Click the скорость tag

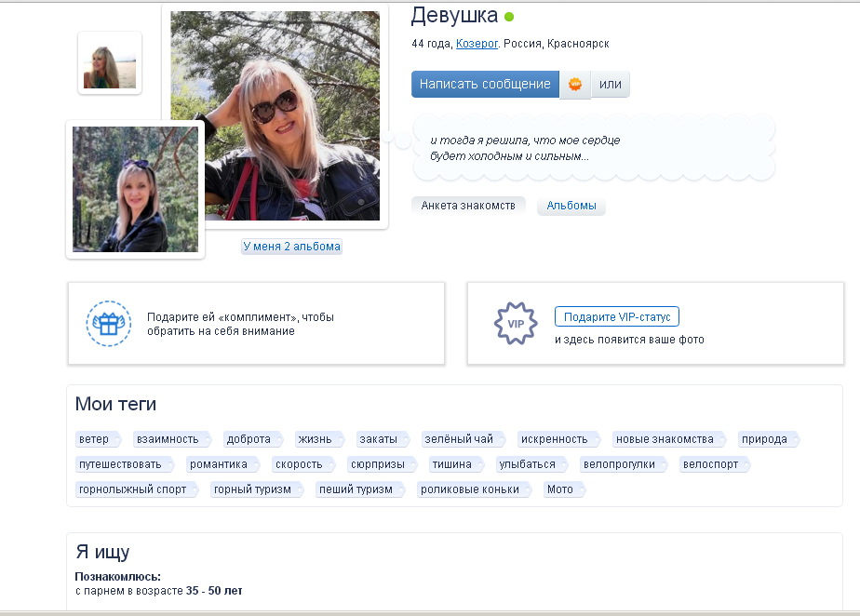[302, 464]
